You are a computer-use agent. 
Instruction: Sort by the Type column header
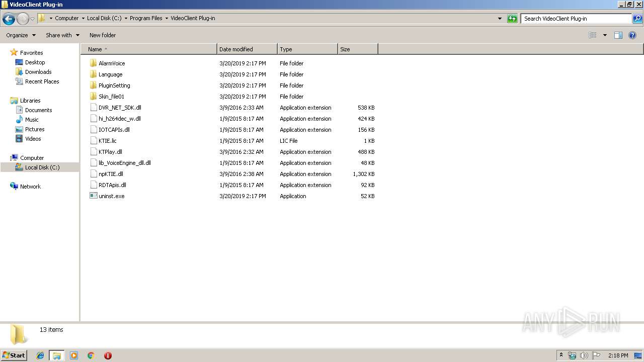coord(307,49)
